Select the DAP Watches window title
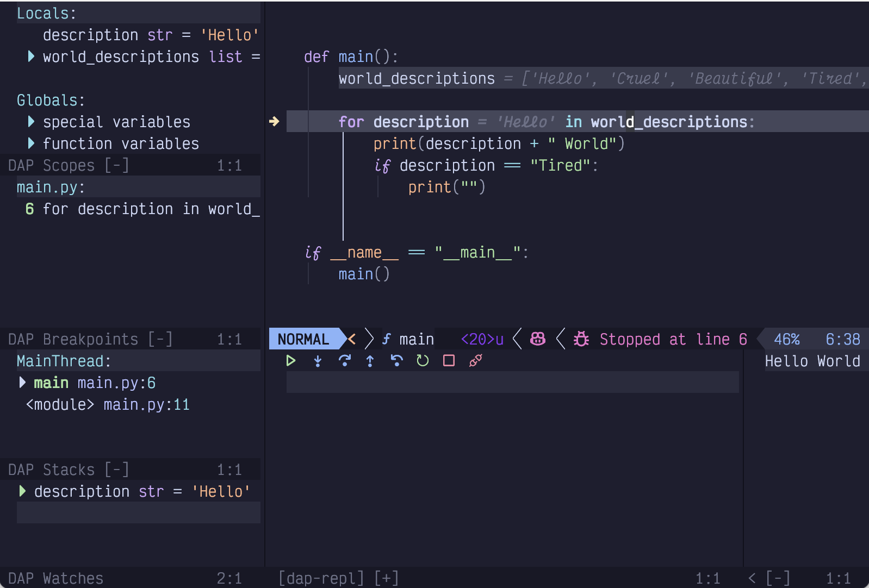This screenshot has height=588, width=869. point(55,578)
